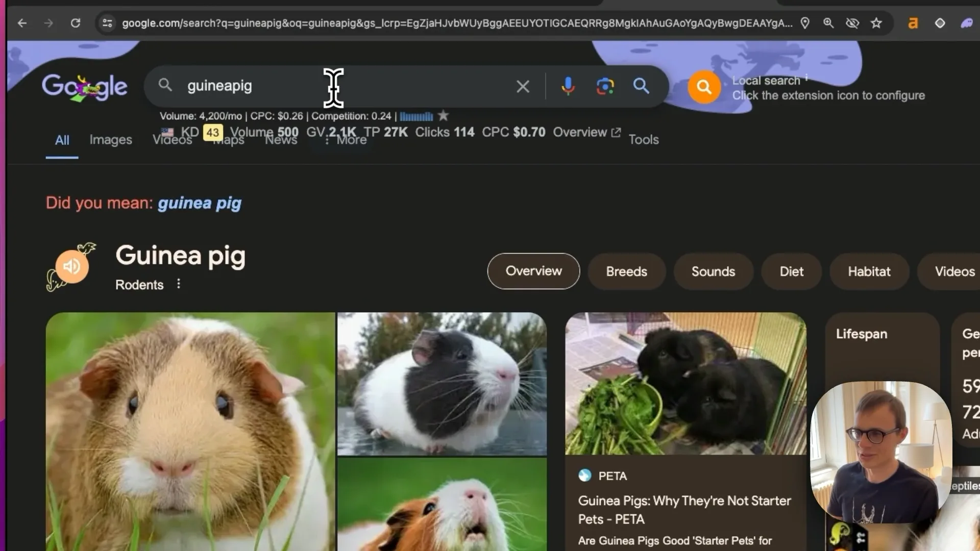The image size is (980, 551).
Task: Click the voice search microphone icon
Action: pos(568,86)
